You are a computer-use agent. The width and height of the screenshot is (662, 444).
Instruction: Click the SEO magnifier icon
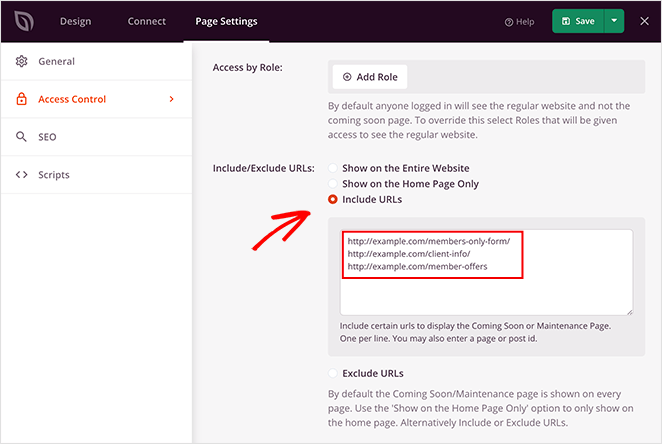pos(21,137)
